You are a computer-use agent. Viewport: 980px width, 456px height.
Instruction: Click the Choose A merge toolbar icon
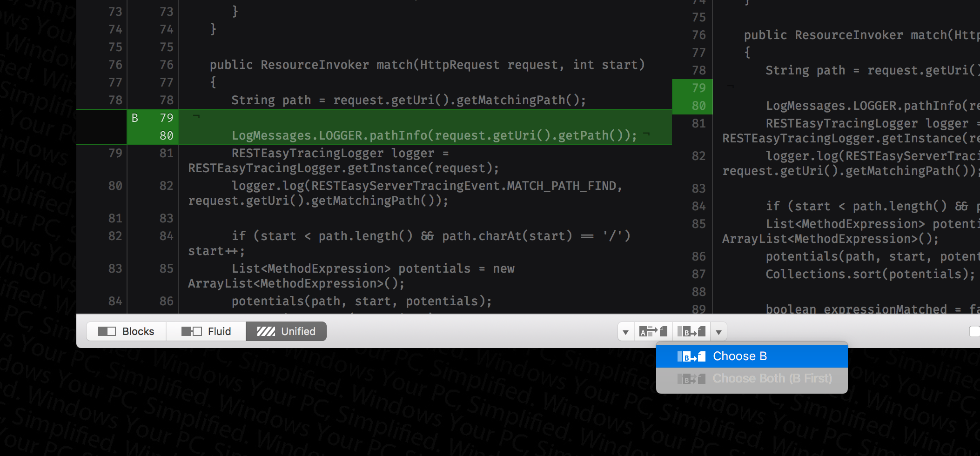[653, 332]
